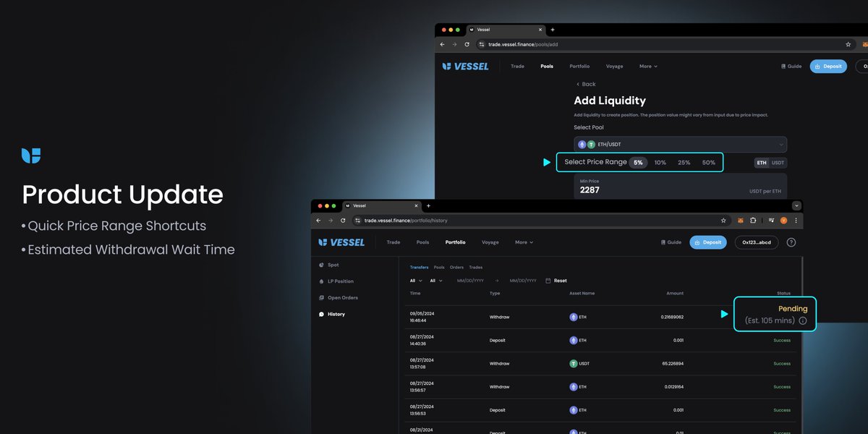The image size is (868, 434).
Task: Click calendar icon next to Reset
Action: (548, 281)
